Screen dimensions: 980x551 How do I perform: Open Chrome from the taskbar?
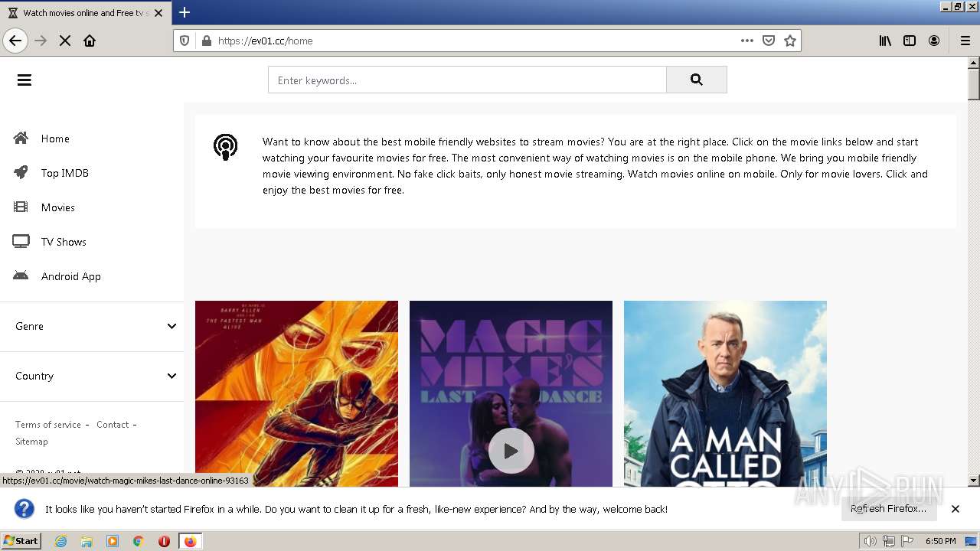pos(139,541)
